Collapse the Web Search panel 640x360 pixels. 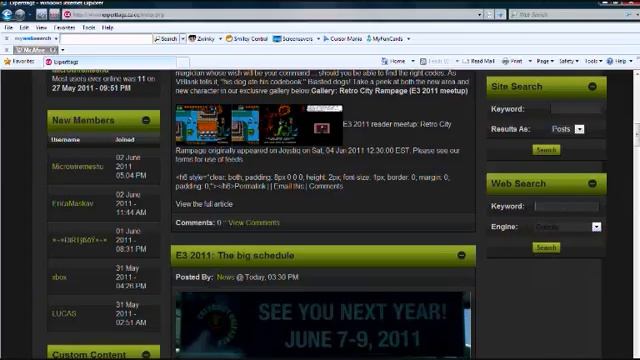[x=592, y=184]
